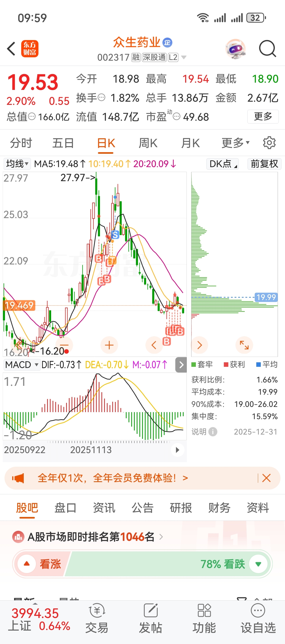Tap the back arrow icon

point(11,48)
